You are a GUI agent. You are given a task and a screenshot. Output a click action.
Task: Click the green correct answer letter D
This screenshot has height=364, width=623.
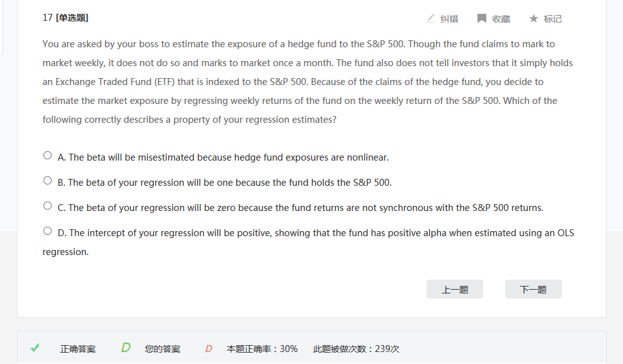[125, 348]
